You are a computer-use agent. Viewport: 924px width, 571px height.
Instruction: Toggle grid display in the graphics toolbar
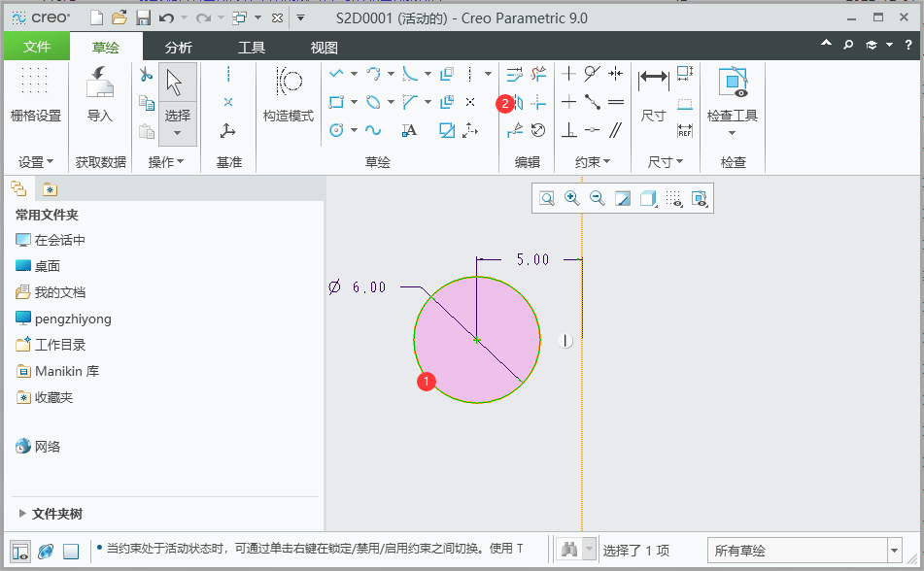click(x=674, y=197)
